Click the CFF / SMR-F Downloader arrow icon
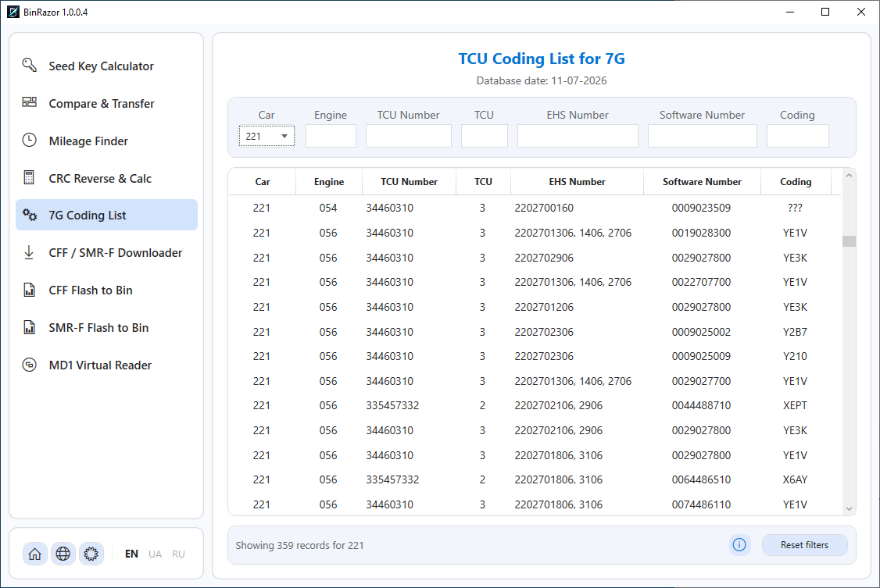The width and height of the screenshot is (880, 588). click(29, 252)
